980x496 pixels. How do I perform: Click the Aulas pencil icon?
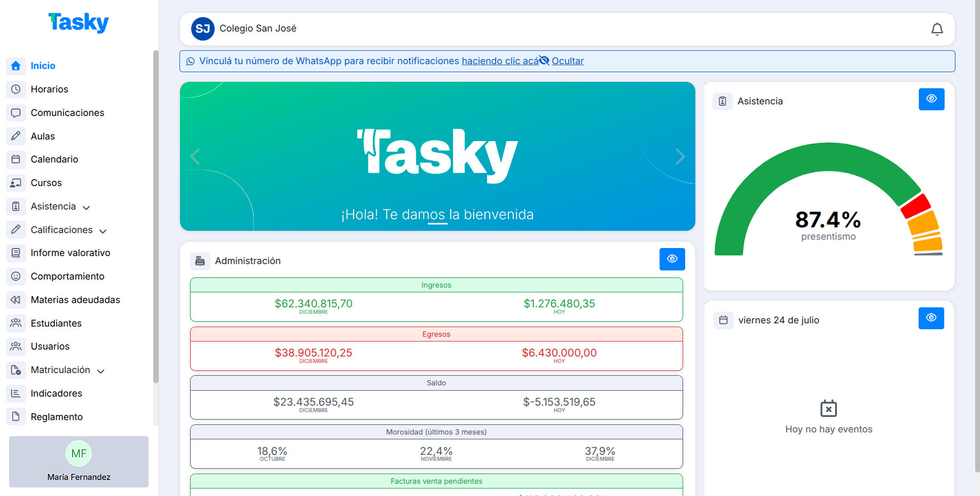coord(16,136)
